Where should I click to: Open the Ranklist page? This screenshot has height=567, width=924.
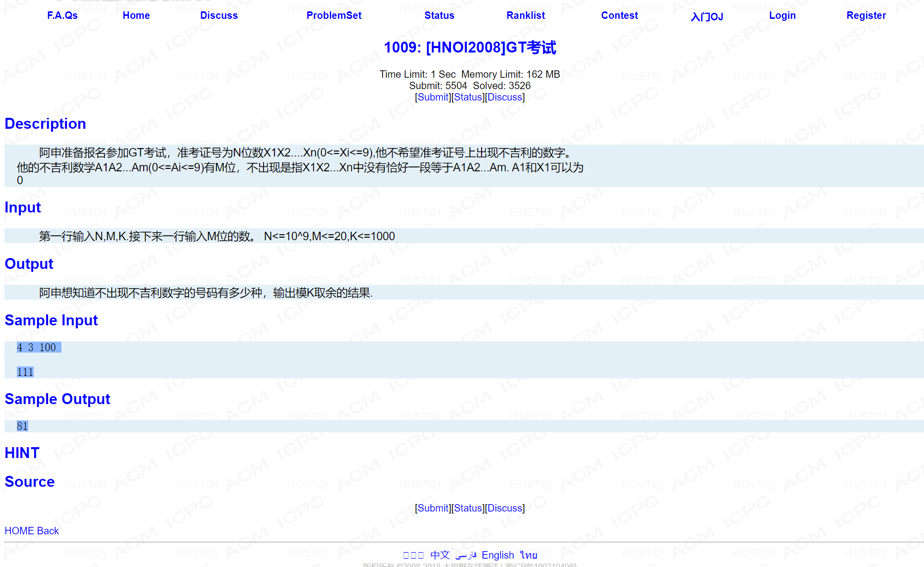coord(525,15)
